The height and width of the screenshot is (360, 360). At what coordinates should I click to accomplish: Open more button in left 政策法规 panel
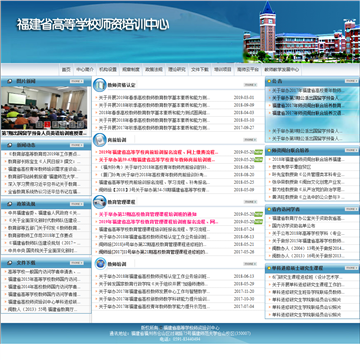pyautogui.click(x=77, y=204)
